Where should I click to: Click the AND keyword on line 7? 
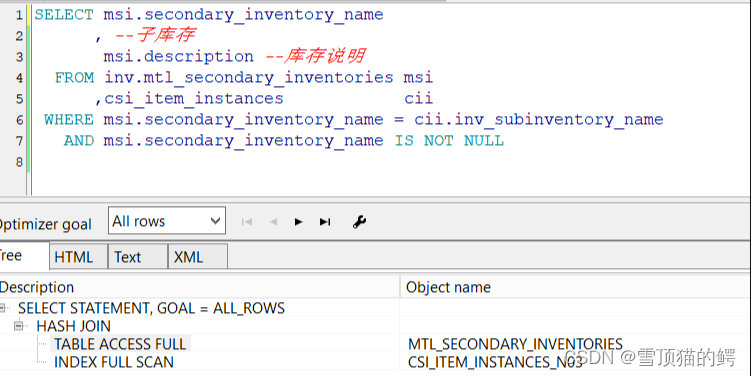click(x=79, y=141)
